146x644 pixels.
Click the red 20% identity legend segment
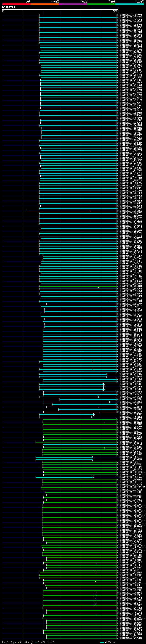(x=16, y=4)
